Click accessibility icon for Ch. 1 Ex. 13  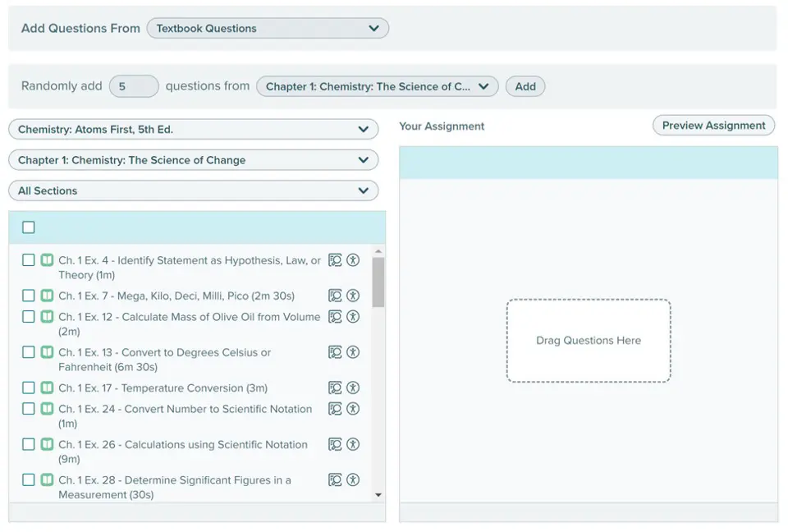(353, 352)
